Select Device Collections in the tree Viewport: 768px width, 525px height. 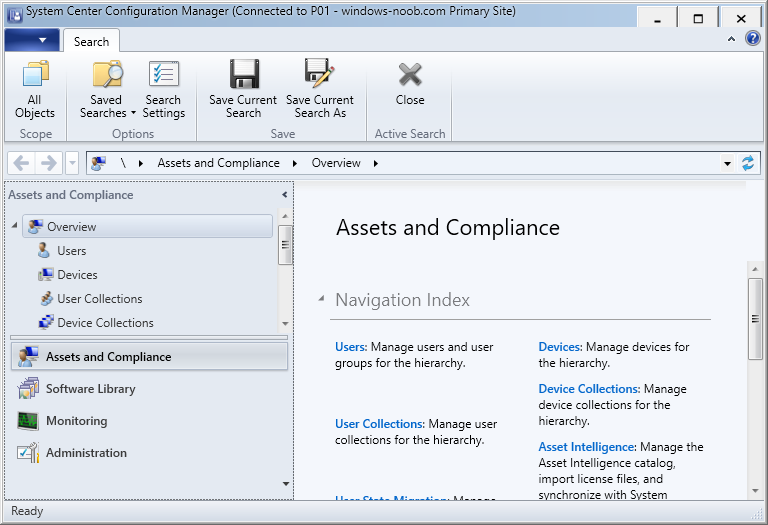[x=105, y=323]
